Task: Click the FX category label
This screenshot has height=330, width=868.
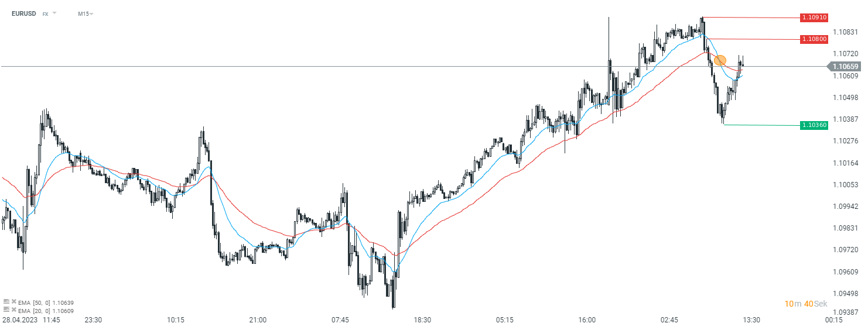Action: tap(45, 13)
